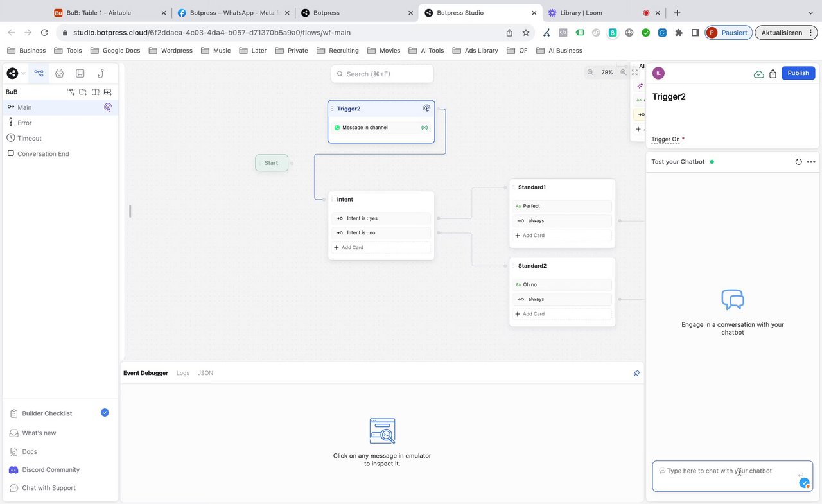Open the Error flow
The width and height of the screenshot is (822, 504).
click(x=60, y=123)
